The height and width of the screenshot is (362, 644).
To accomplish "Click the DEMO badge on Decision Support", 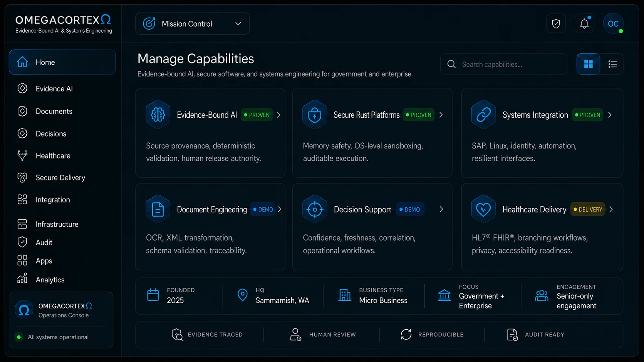I will click(410, 209).
